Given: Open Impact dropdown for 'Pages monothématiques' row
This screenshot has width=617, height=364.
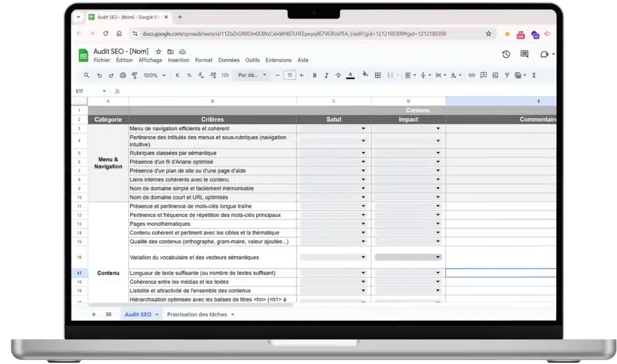Looking at the screenshot, I should click(438, 224).
